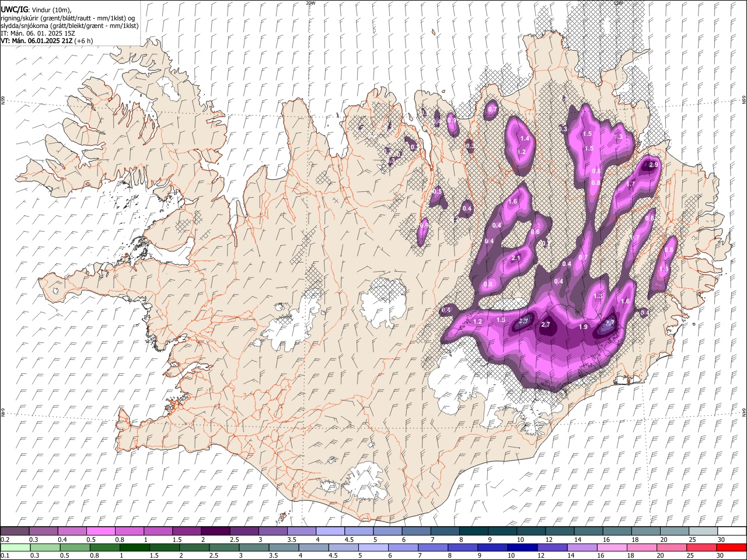Screen dimensions: 747x560
Task: Select the 1.9 precipitation value on the map
Action: [x=583, y=327]
